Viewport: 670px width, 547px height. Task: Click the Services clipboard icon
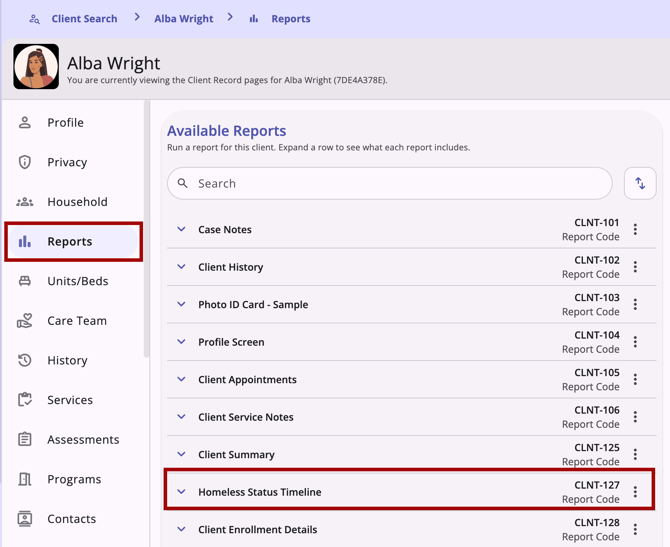pyautogui.click(x=25, y=400)
